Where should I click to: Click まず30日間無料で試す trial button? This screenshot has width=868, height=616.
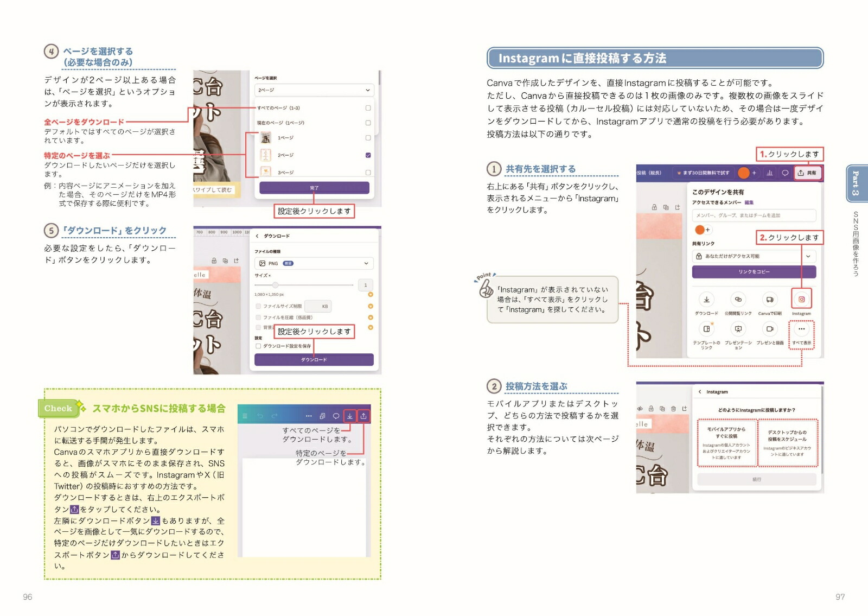(x=703, y=173)
